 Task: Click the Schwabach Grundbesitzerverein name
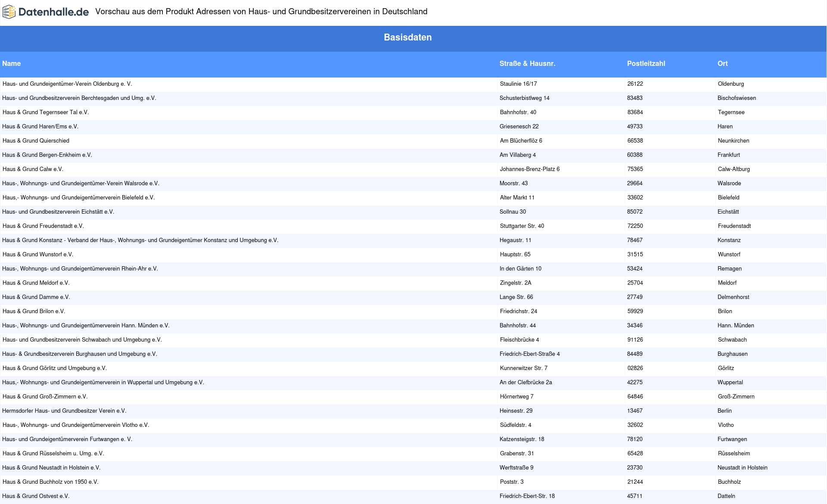tap(82, 340)
